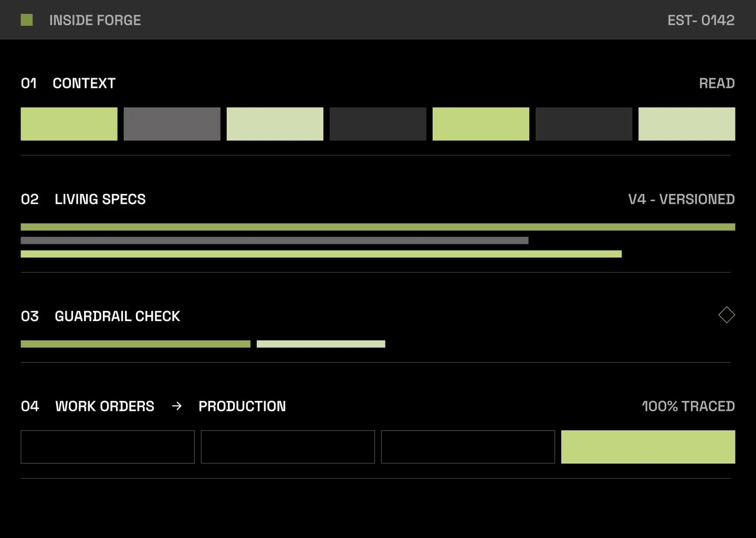Click the second outlined Work Orders box
The height and width of the screenshot is (538, 756).
tap(288, 447)
